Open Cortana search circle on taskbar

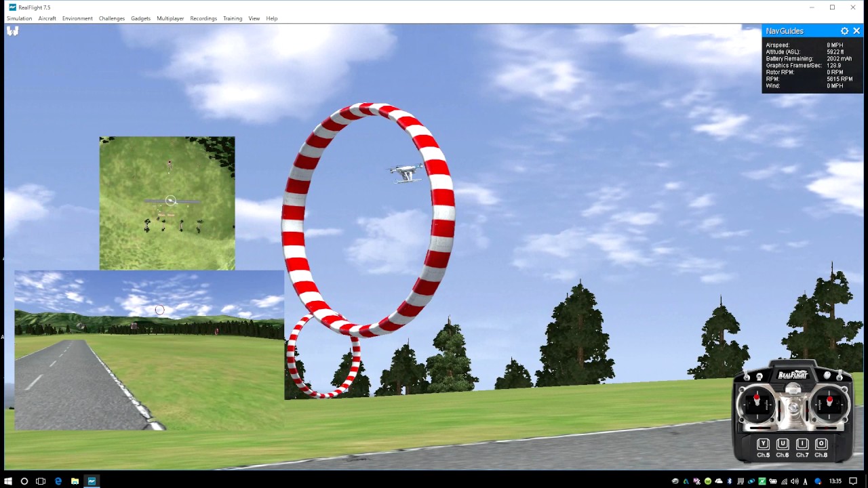pyautogui.click(x=24, y=481)
